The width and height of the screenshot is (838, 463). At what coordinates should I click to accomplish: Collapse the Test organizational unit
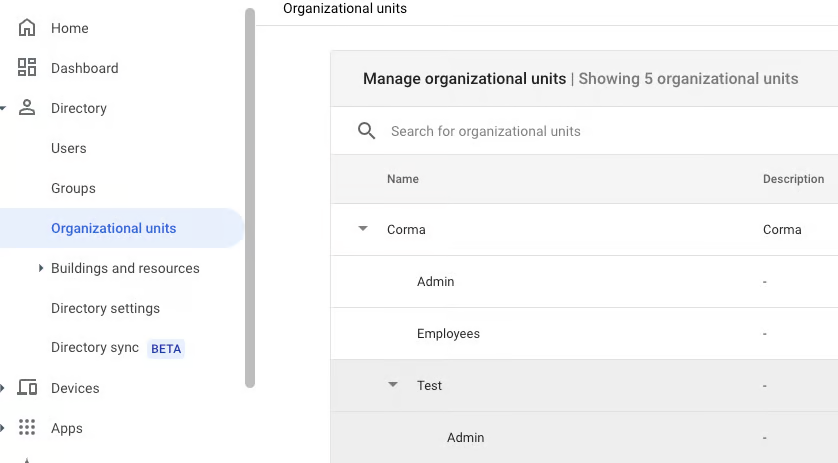[393, 385]
